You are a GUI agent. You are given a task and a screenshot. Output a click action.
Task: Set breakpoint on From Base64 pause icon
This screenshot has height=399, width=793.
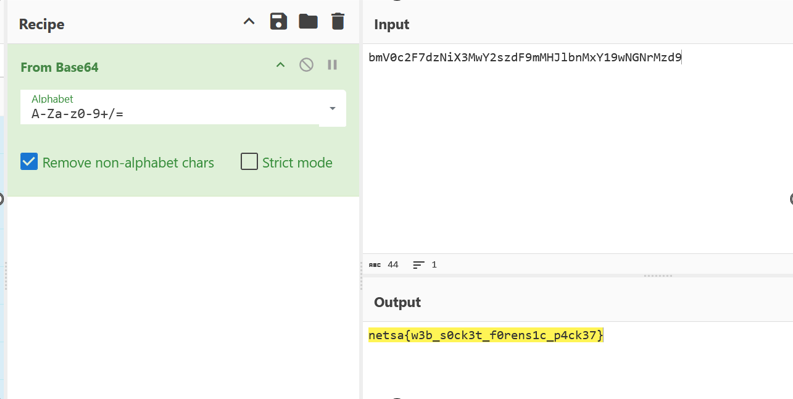coord(332,65)
